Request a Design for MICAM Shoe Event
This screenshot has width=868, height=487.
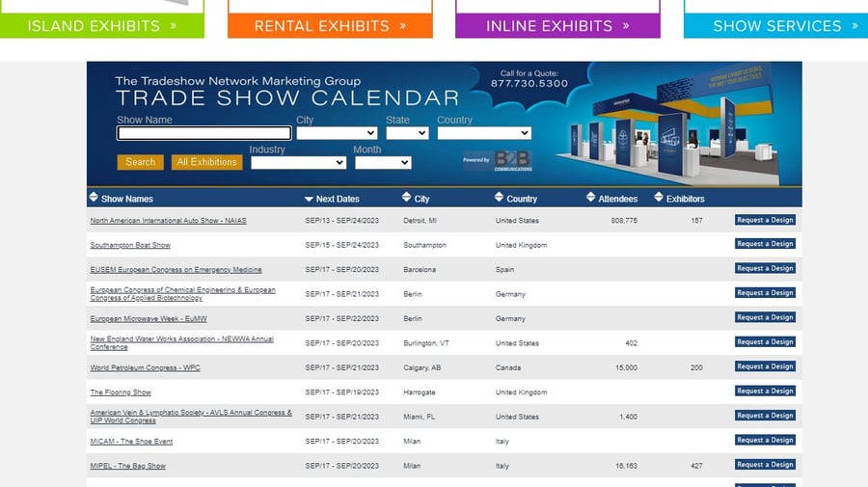tap(765, 440)
